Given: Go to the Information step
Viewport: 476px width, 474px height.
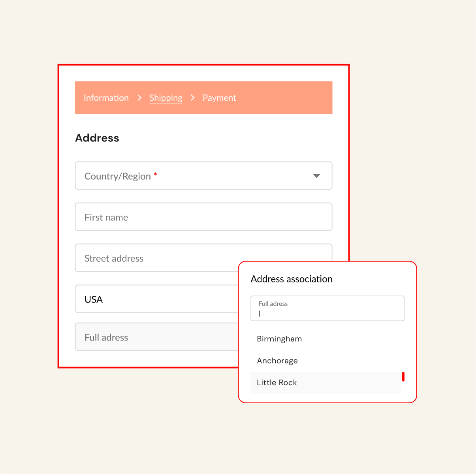Looking at the screenshot, I should coord(106,98).
